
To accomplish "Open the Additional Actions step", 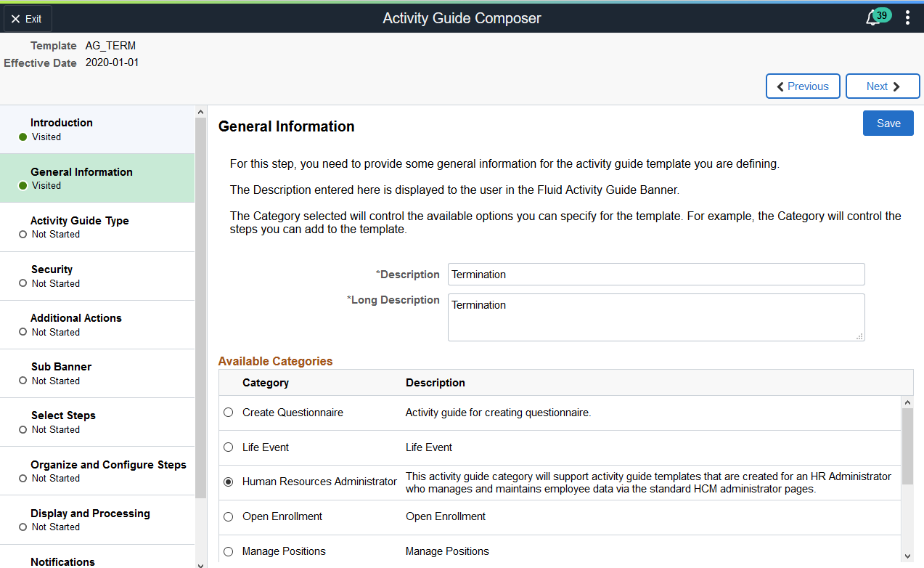I will (x=97, y=325).
